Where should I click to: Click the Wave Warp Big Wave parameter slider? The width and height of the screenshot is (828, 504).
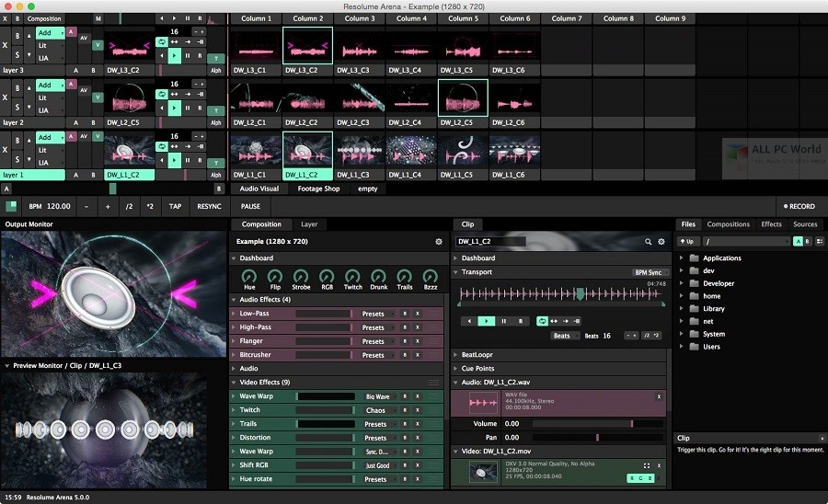point(326,396)
